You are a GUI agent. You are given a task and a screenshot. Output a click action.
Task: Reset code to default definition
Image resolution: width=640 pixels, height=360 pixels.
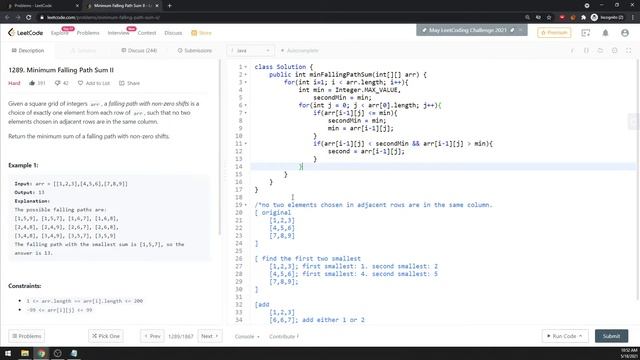[x=600, y=50]
